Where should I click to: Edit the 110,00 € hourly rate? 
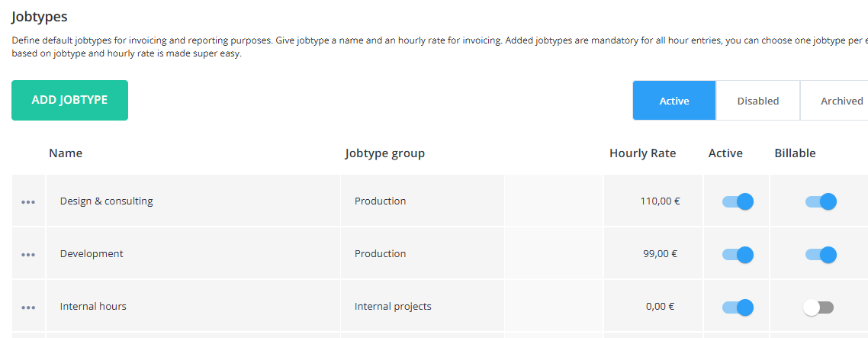point(653,201)
